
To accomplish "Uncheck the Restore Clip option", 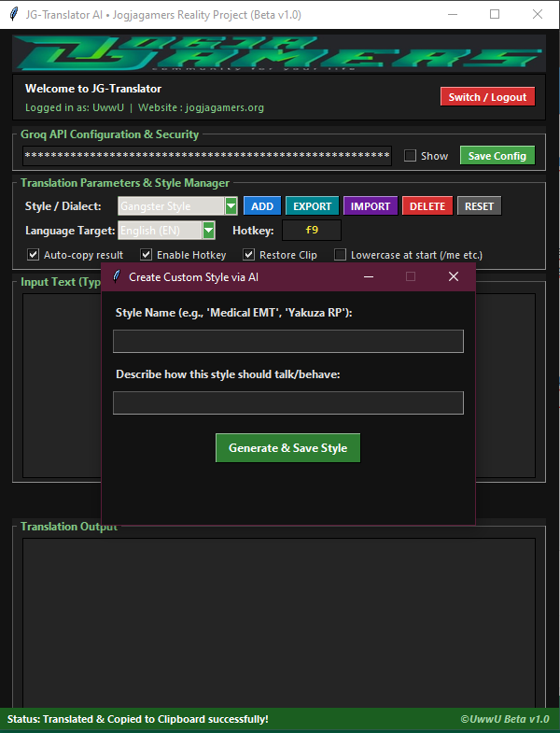I will (248, 255).
